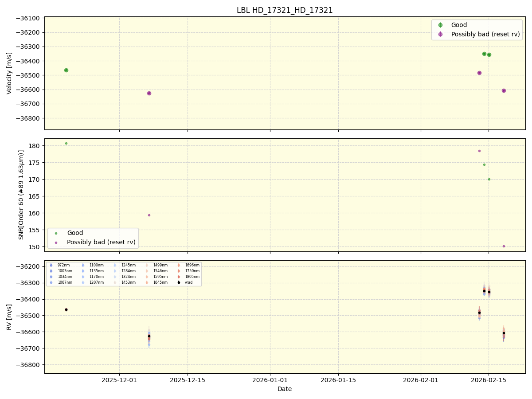Viewport: 532px width, 399px height.
Task: Click the black vrad legend marker icon
Action: point(179,282)
